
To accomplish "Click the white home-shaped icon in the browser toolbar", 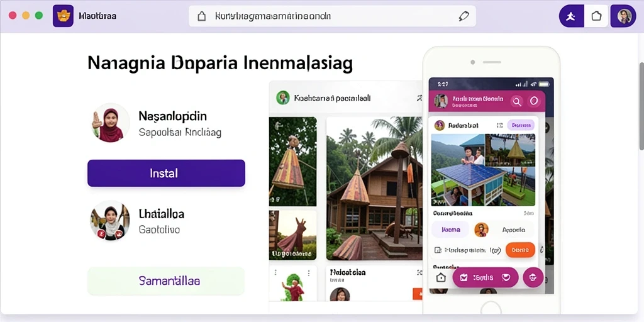I will pyautogui.click(x=596, y=16).
